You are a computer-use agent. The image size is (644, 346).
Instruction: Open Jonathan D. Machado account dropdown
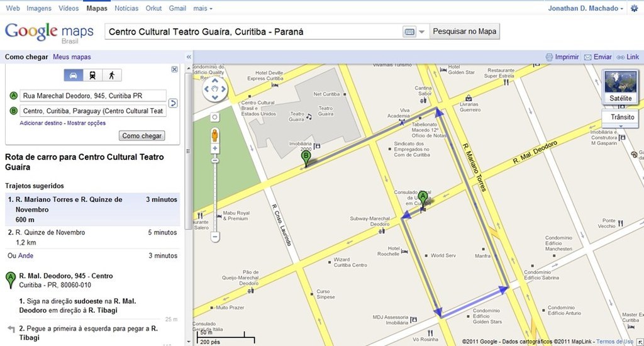click(586, 8)
